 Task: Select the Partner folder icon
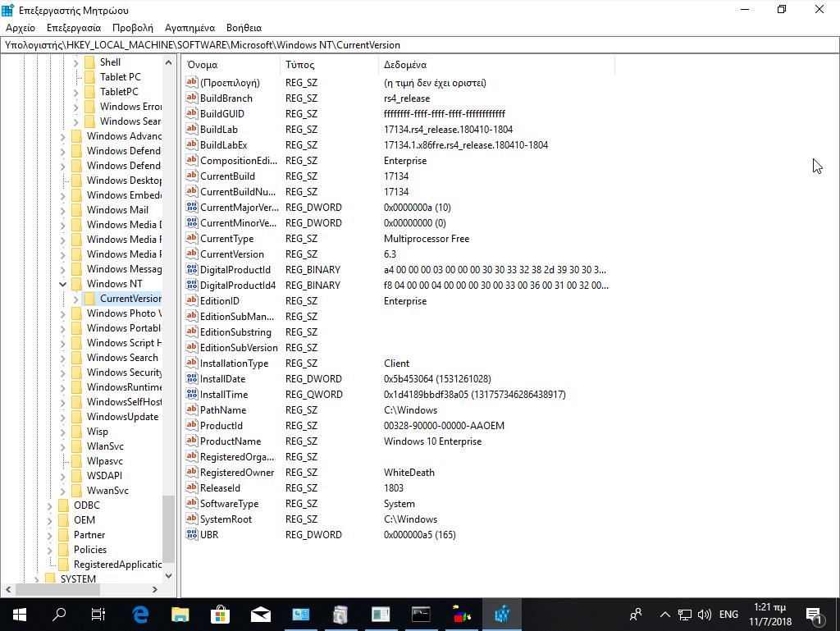click(x=64, y=535)
